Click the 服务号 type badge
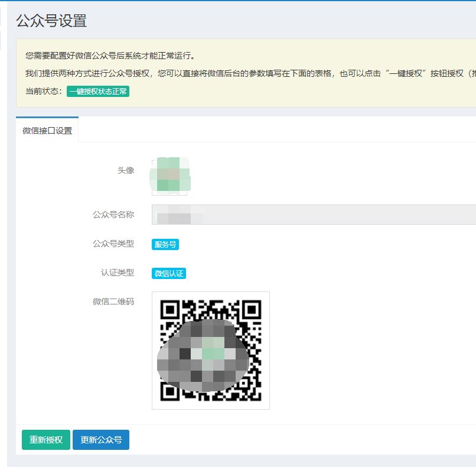Screen dimensions: 476x467 [165, 244]
